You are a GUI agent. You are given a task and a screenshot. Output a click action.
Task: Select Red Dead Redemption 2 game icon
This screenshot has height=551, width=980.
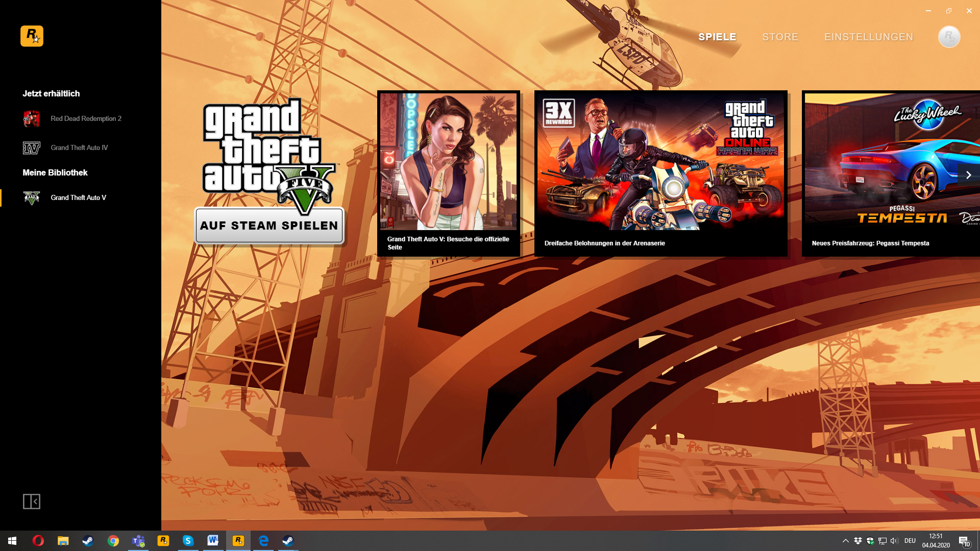click(x=32, y=118)
